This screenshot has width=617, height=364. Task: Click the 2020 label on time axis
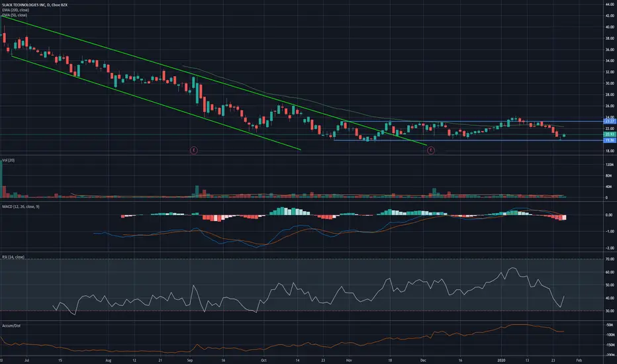501,360
